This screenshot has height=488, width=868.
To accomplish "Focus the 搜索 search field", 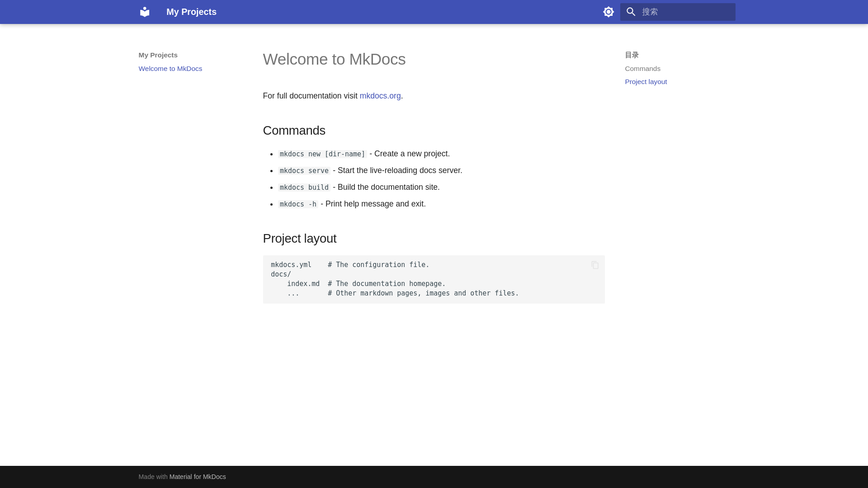I will [x=678, y=12].
